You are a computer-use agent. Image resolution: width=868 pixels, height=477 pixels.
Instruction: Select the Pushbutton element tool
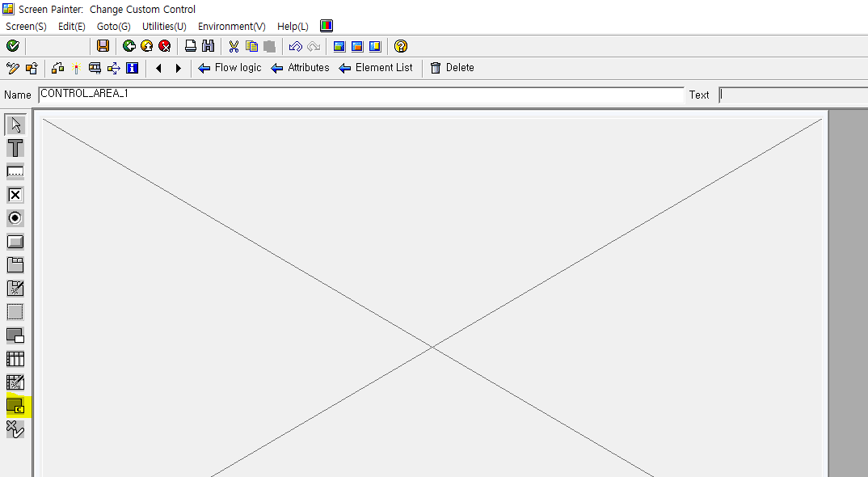pos(15,242)
